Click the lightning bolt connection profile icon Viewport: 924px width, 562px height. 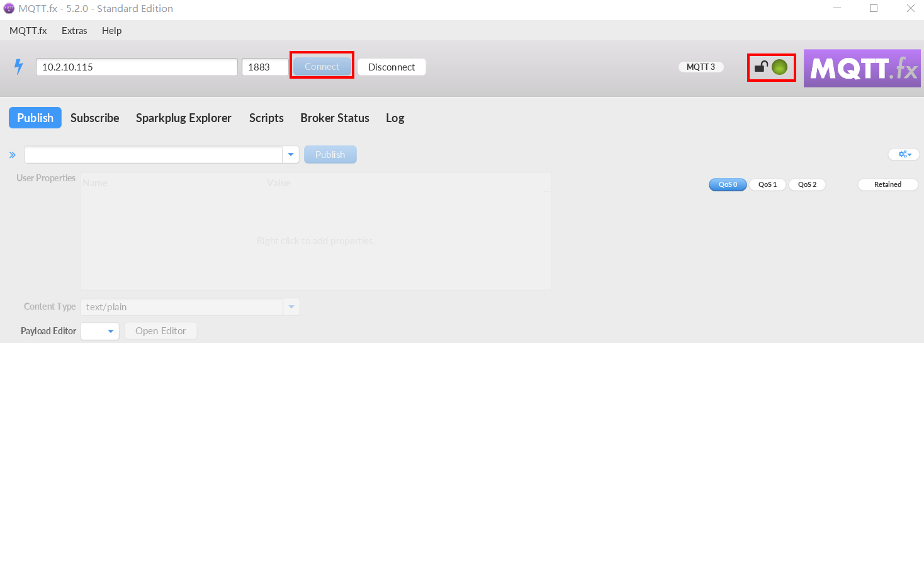click(19, 67)
